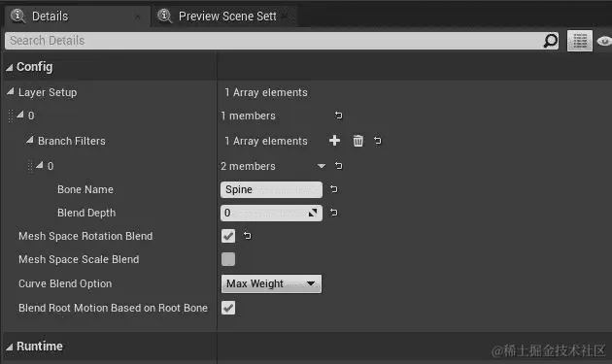Reset Blend Depth to default value
Image resolution: width=612 pixels, height=364 pixels.
(334, 213)
